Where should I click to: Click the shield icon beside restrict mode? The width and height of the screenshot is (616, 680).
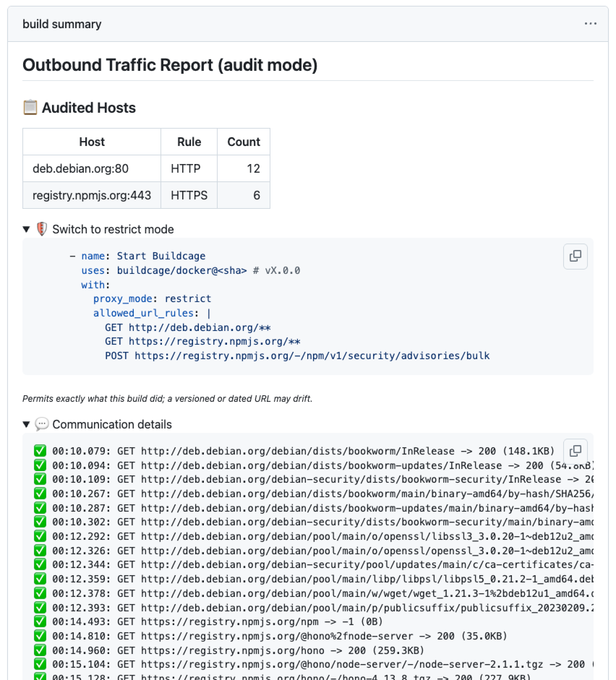pos(42,229)
